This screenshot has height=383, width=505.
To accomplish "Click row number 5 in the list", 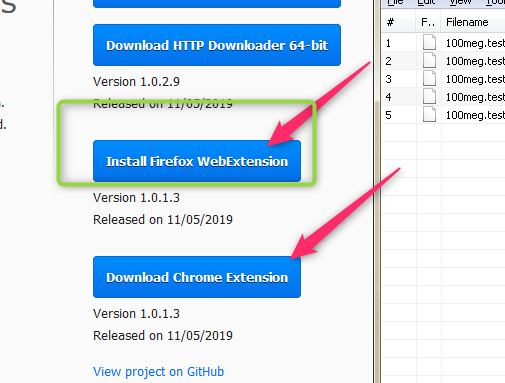I will pyautogui.click(x=388, y=115).
